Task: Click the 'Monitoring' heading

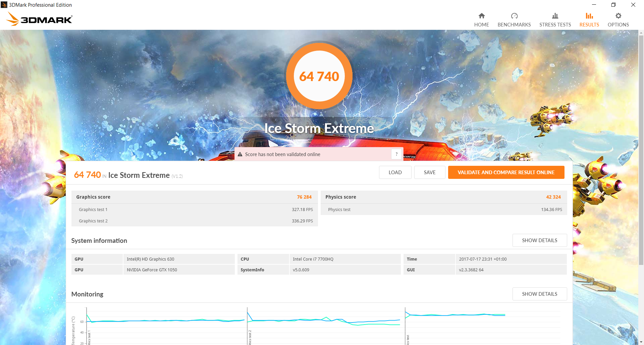Action: pyautogui.click(x=87, y=294)
